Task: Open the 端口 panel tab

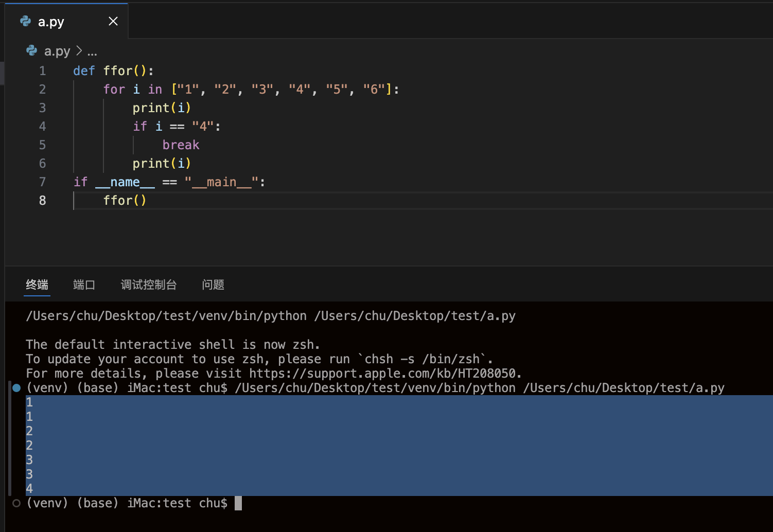Action: (x=84, y=285)
